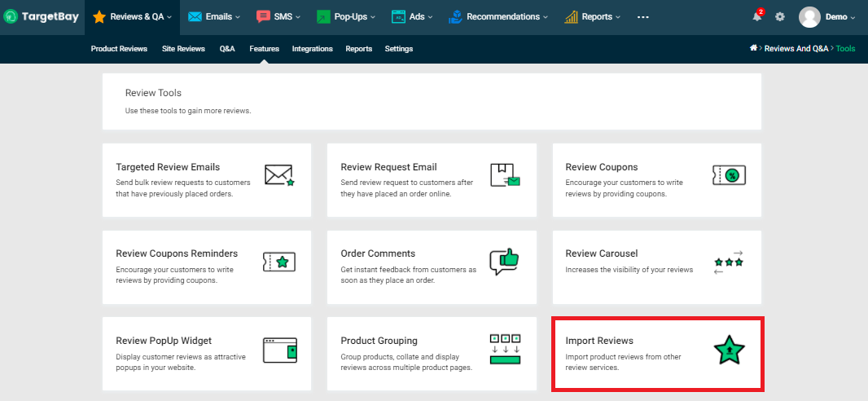Click 'Display customer reviews as attractive popups' description

point(181,362)
